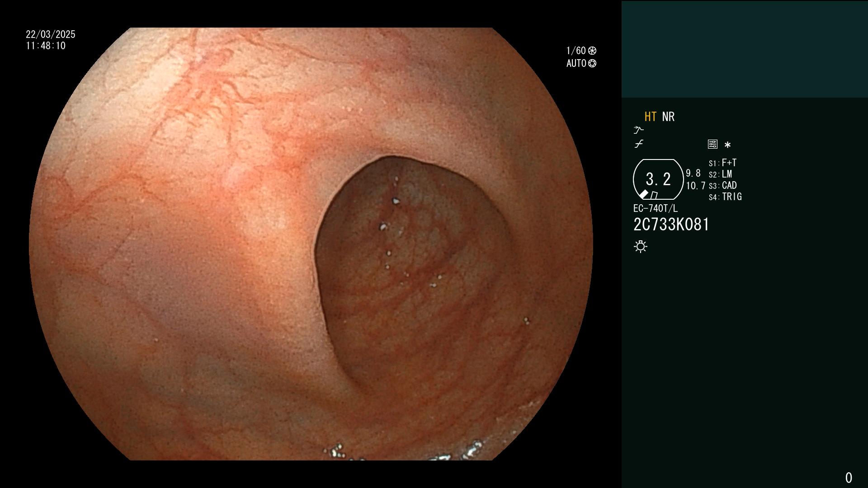Click the filled channel marker in scope diagram
868x488 pixels.
tap(644, 194)
